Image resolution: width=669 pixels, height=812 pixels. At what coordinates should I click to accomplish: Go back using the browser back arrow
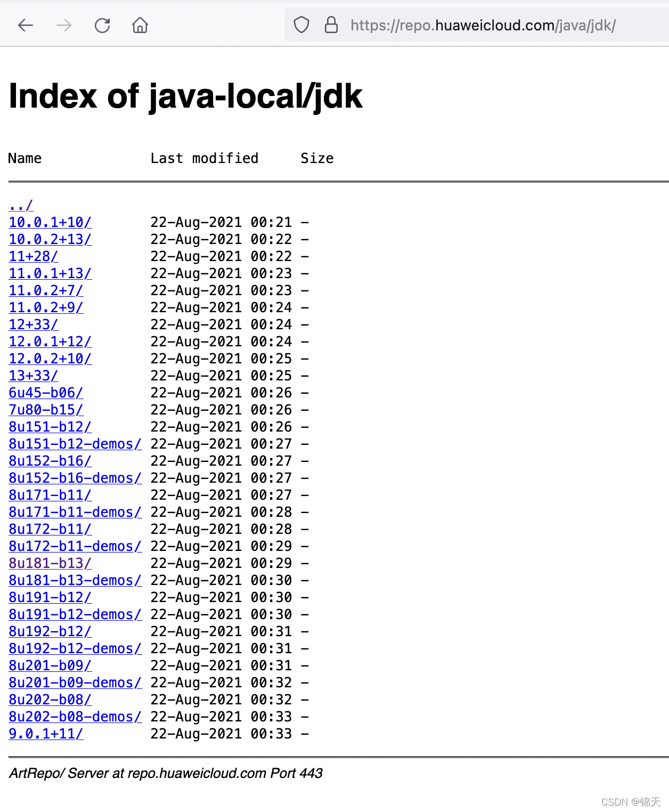tap(25, 25)
